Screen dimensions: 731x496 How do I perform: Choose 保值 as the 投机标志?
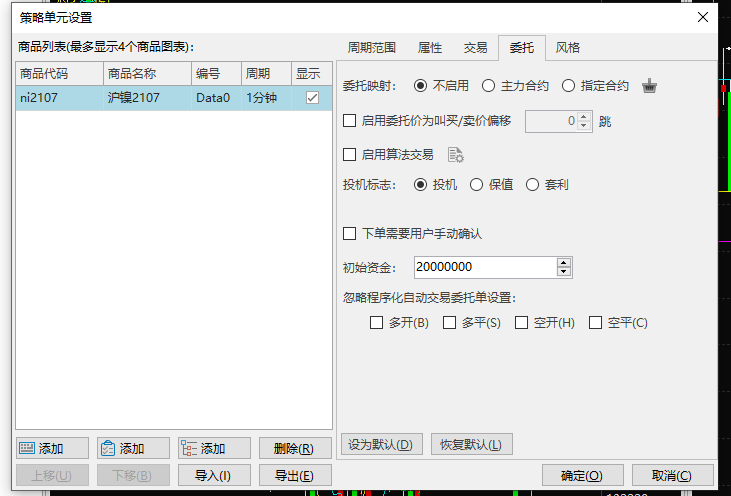pyautogui.click(x=477, y=185)
